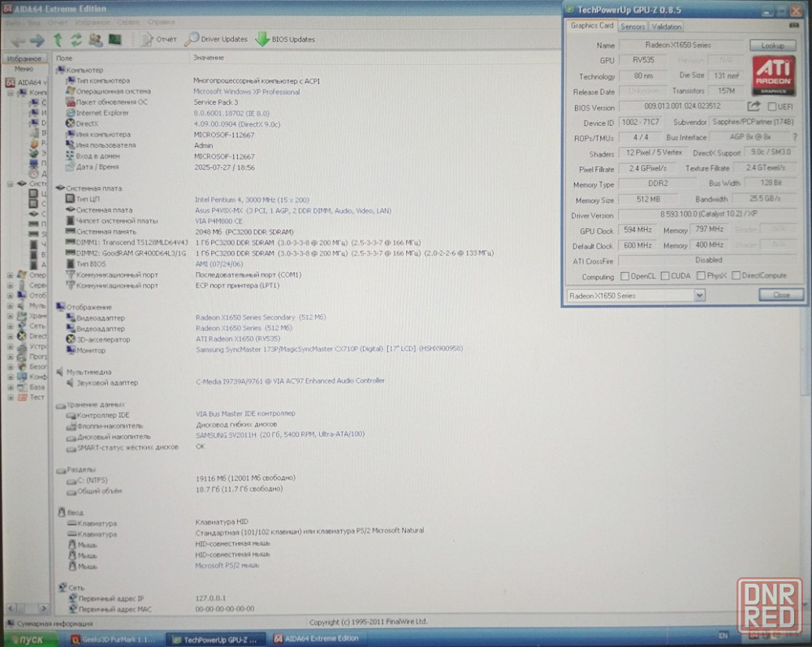Expand the Мультимедиа tree node
This screenshot has height=647, width=812.
10,306
